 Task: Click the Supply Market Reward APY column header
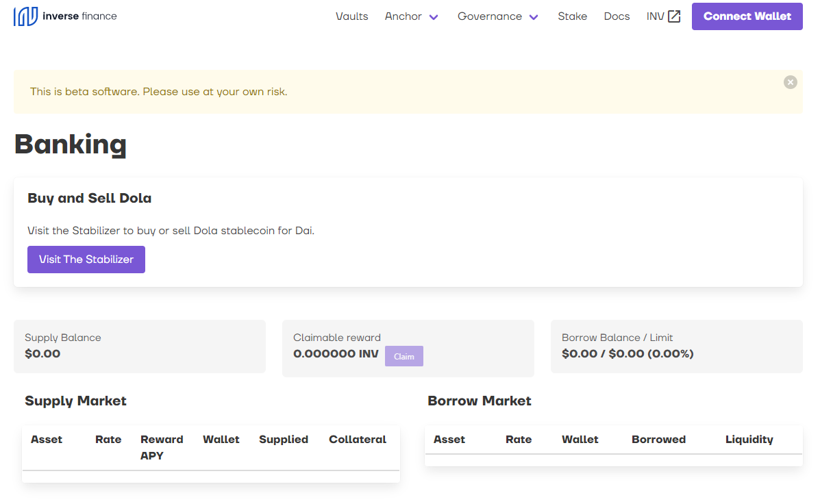click(162, 448)
